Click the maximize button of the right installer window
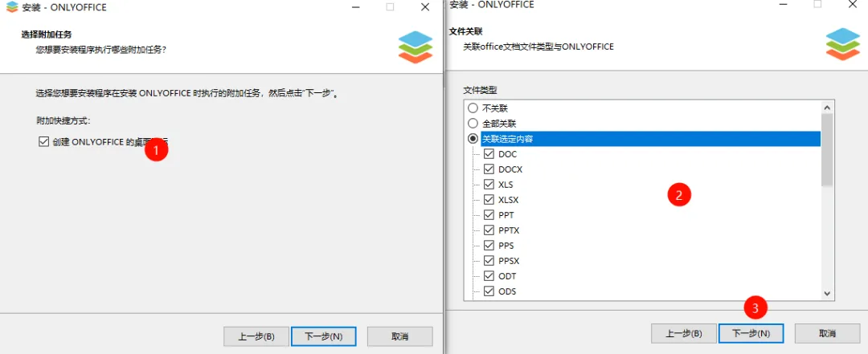This screenshot has height=354, width=868. (817, 4)
